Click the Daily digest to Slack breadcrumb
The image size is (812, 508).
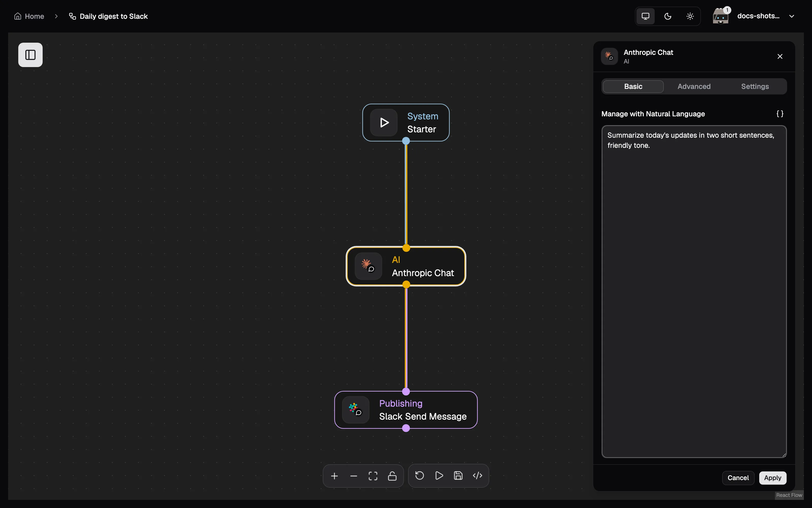coord(108,16)
